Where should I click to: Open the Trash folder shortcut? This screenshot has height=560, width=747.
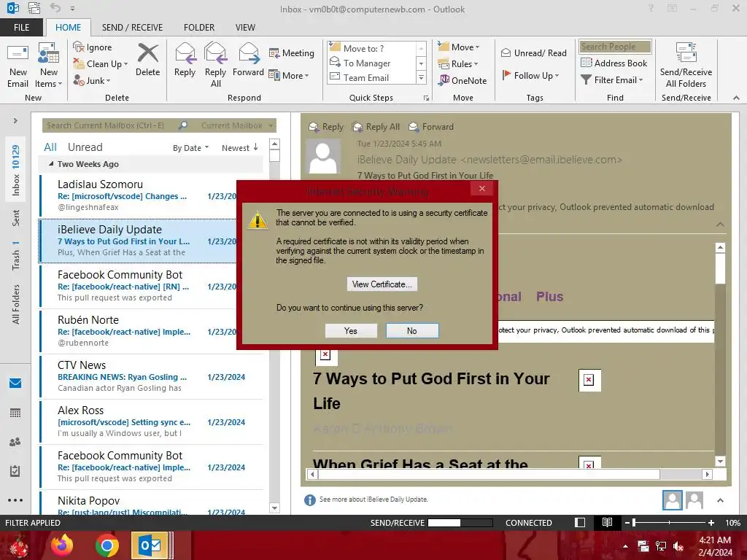(15, 256)
